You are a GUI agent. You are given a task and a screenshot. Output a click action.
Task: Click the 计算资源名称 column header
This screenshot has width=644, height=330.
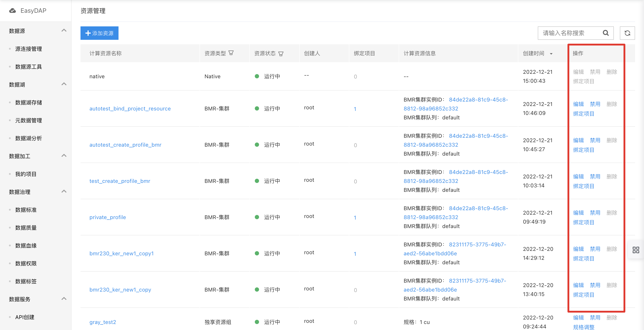pos(105,53)
